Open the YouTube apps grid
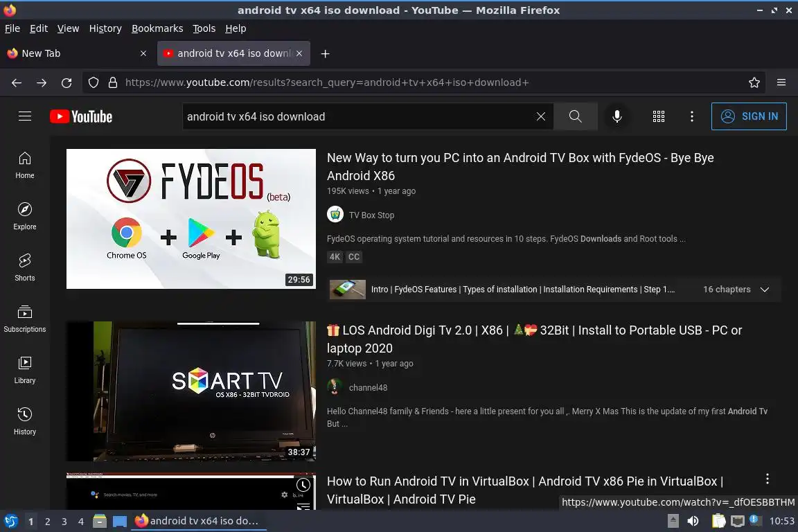Image resolution: width=798 pixels, height=532 pixels. (659, 116)
